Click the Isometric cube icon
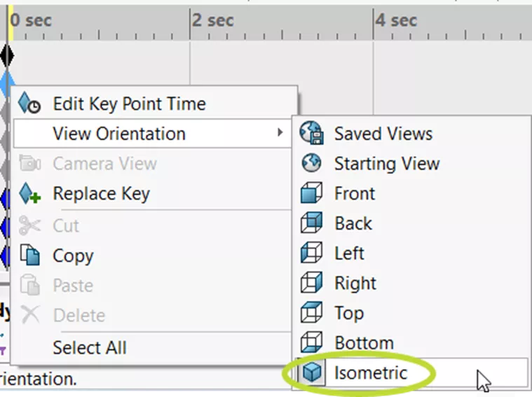 pos(311,373)
